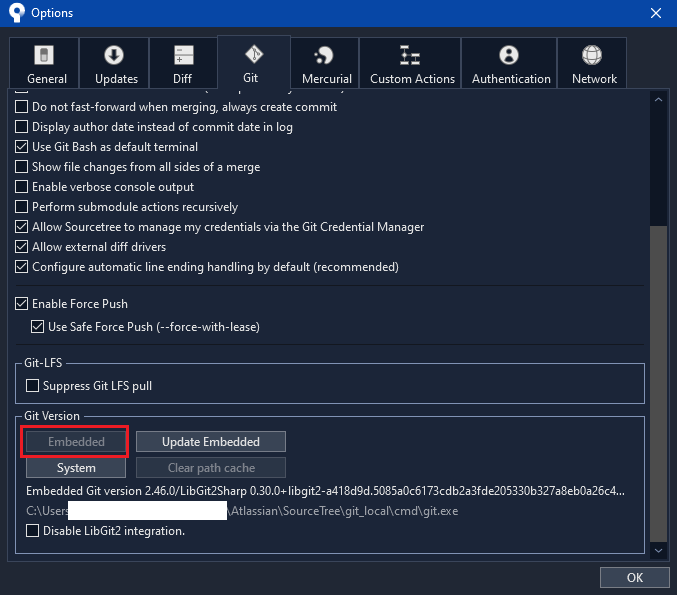677x595 pixels.
Task: Click the git.exe path text
Action: coord(242,511)
